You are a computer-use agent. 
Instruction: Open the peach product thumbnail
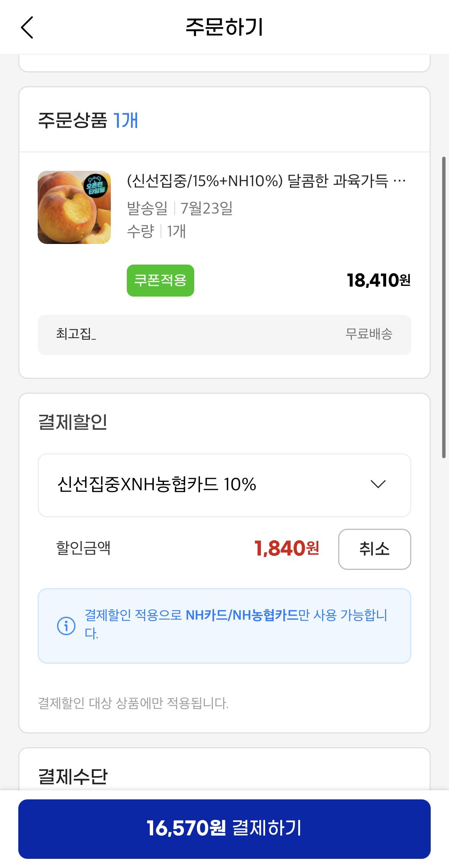74,207
